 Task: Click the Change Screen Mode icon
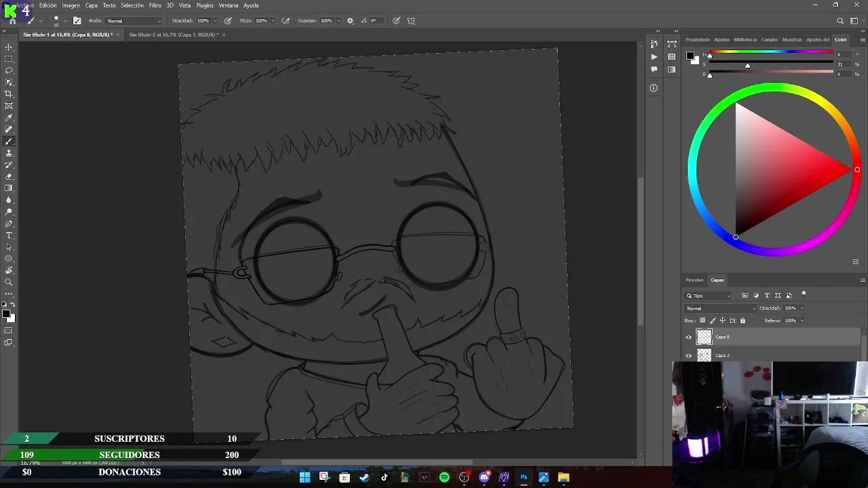click(x=9, y=343)
